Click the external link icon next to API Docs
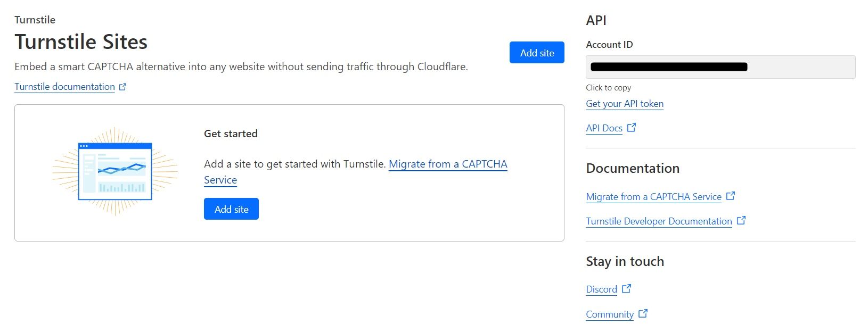 [x=632, y=127]
